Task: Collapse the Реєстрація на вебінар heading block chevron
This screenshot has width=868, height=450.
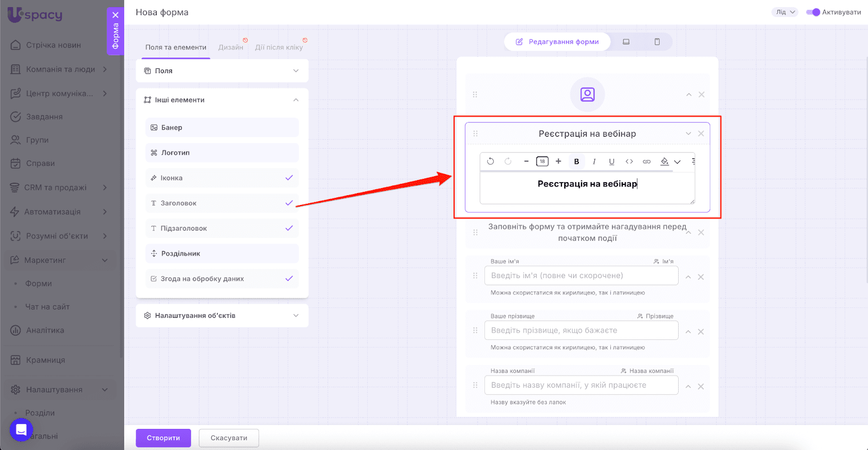Action: pyautogui.click(x=688, y=134)
